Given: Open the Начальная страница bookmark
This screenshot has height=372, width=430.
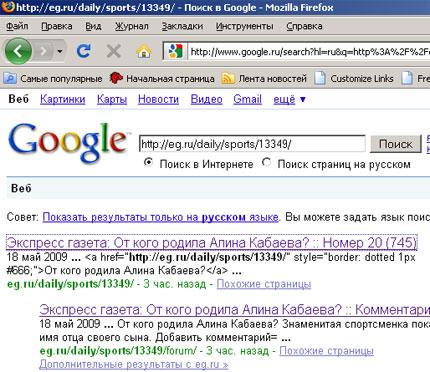Looking at the screenshot, I should pyautogui.click(x=162, y=79).
